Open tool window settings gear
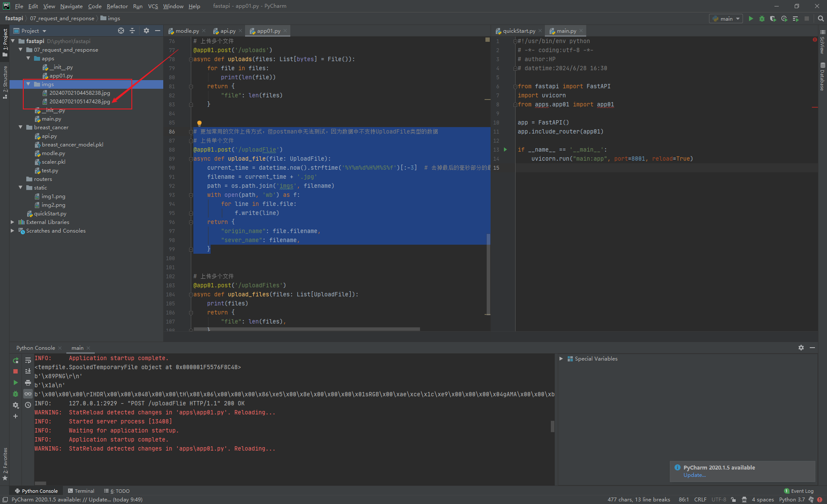 tap(801, 348)
